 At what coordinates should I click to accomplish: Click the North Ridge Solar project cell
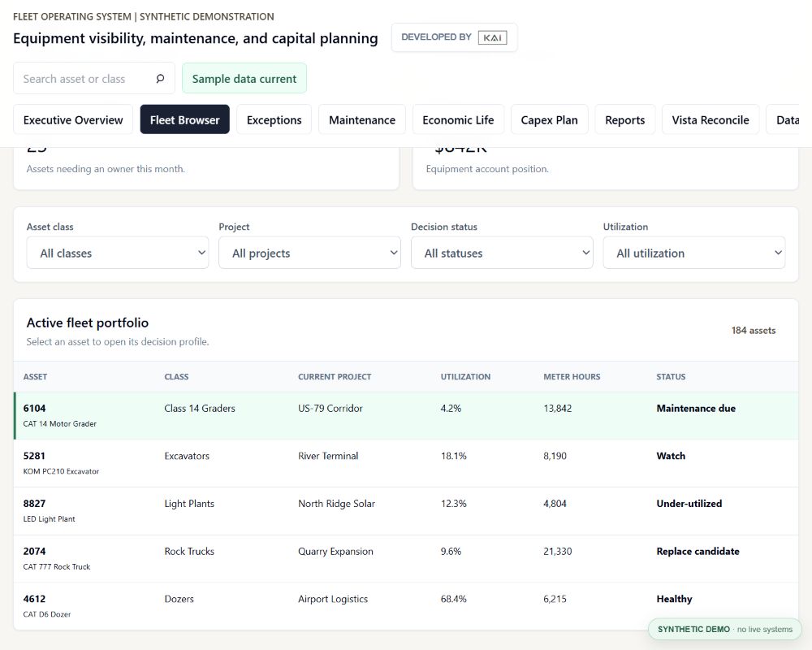point(337,504)
